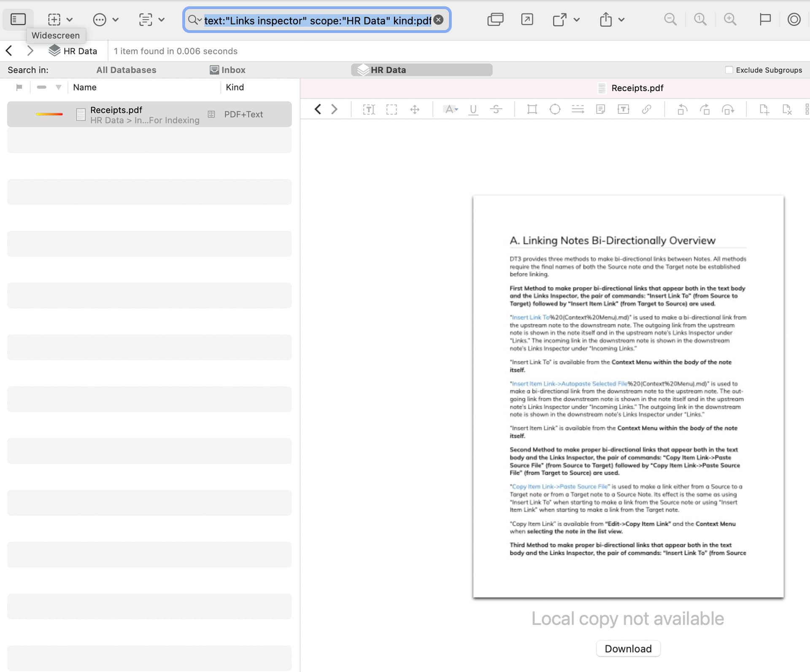Open the search options magnifier dropdown
The height and width of the screenshot is (672, 810).
point(194,20)
